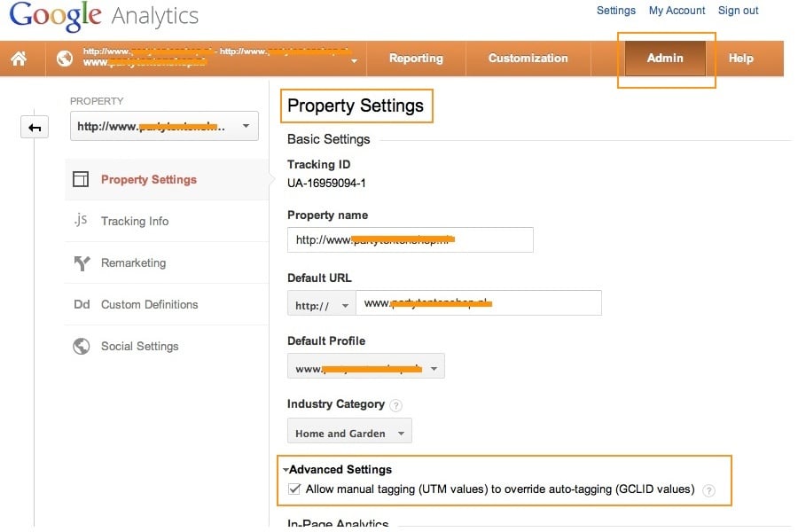Viewport: 798px width, 532px height.
Task: Uncheck Allow manual tagging to override auto-tagging
Action: 294,489
